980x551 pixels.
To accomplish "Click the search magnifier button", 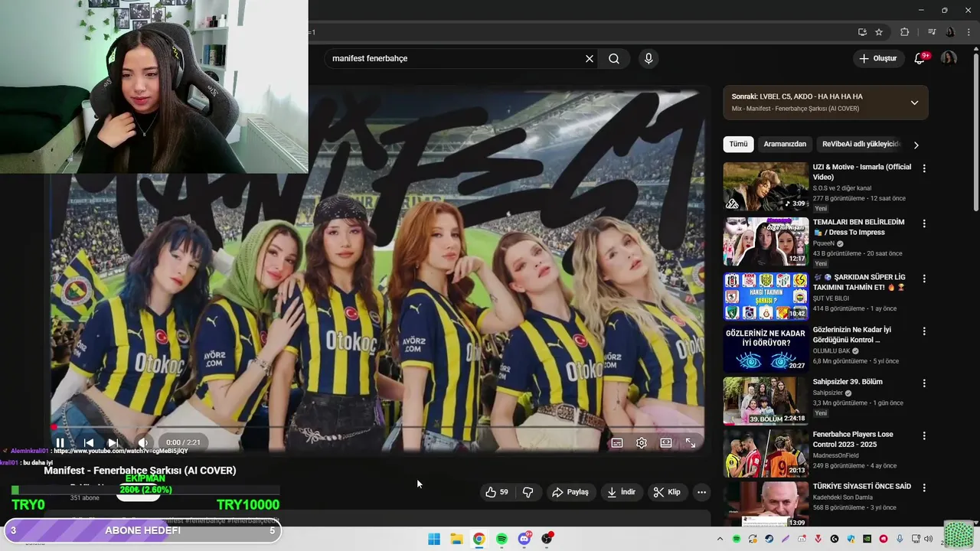I will (x=614, y=58).
